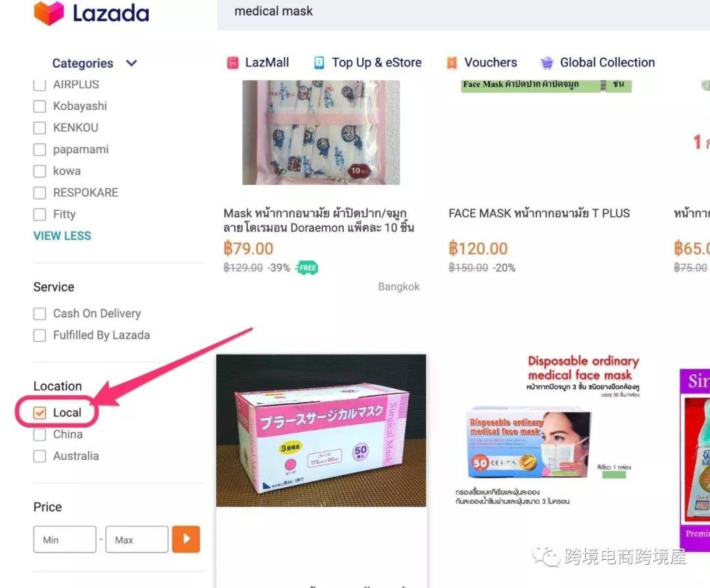Open the pink surgical mask box thumbnail
Screen dimensions: 710x588
[321, 430]
